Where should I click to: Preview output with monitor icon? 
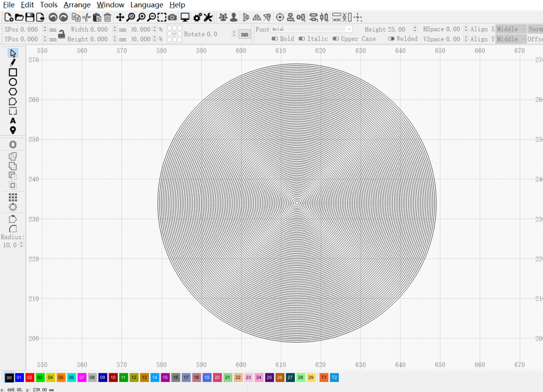coord(185,18)
